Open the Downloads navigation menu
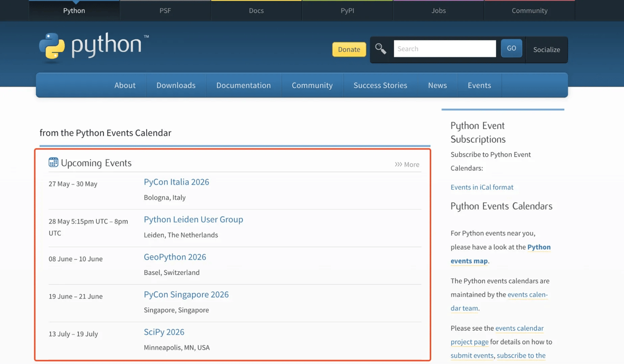 click(176, 85)
